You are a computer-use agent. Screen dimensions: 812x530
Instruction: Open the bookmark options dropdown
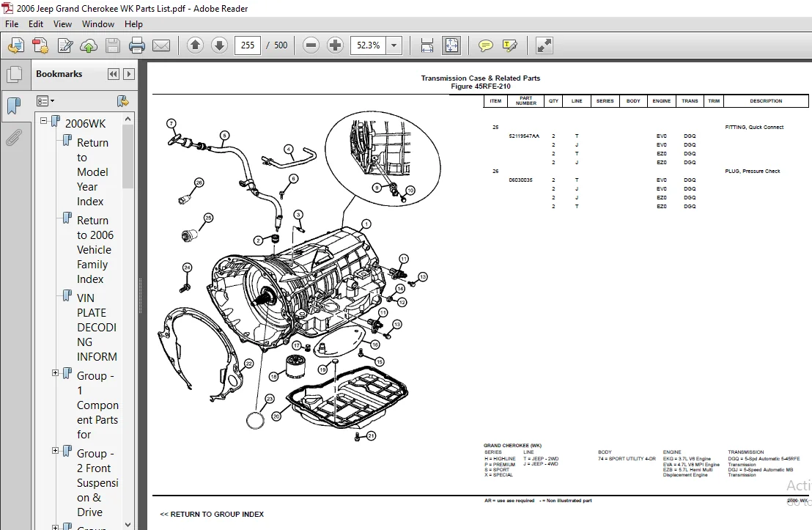pos(45,101)
